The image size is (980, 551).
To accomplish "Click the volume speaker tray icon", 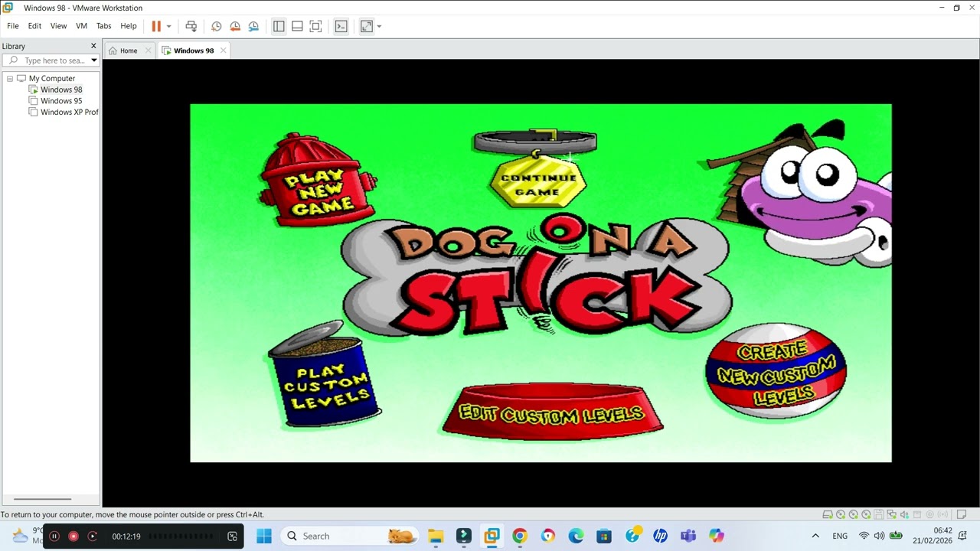I will point(879,536).
